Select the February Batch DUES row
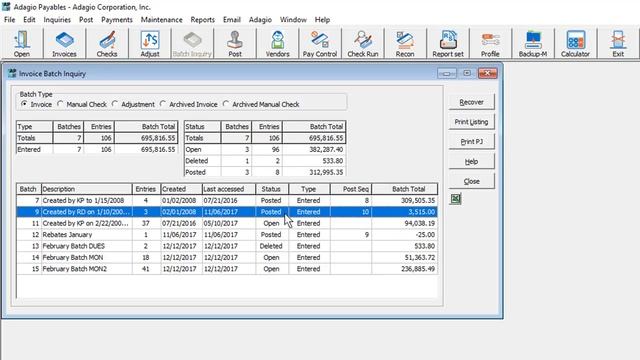This screenshot has height=360, width=640. [x=227, y=246]
